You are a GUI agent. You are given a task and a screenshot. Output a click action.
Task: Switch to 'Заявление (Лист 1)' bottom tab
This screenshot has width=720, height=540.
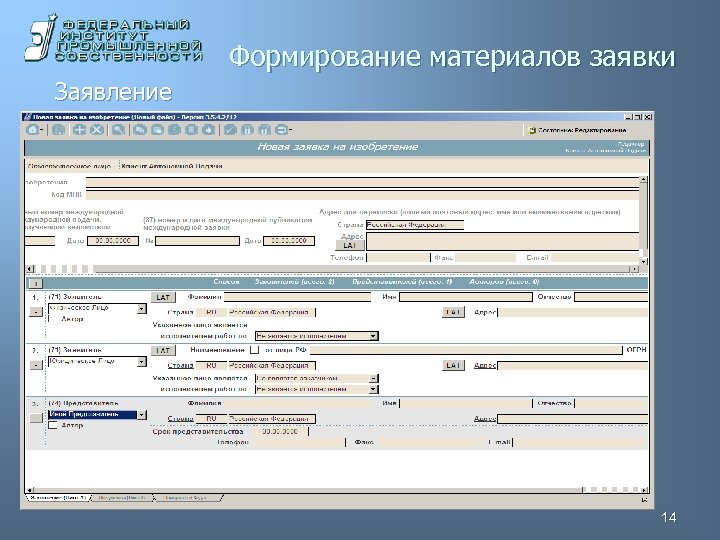(x=58, y=498)
